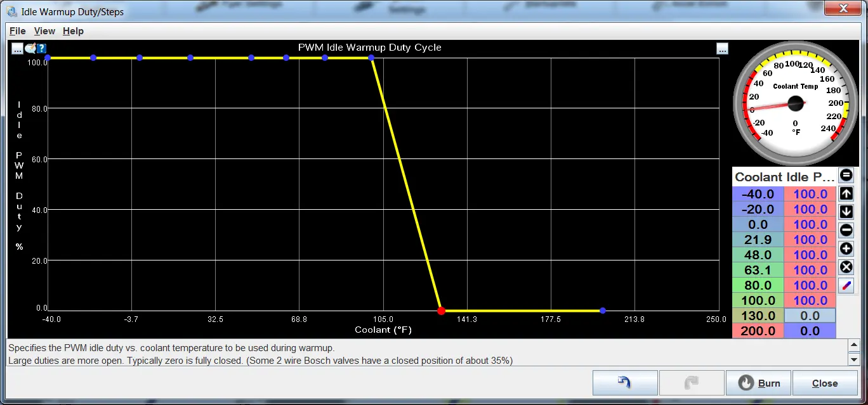Select the 21.9 coolant cell
The height and width of the screenshot is (405, 868).
[x=758, y=240]
